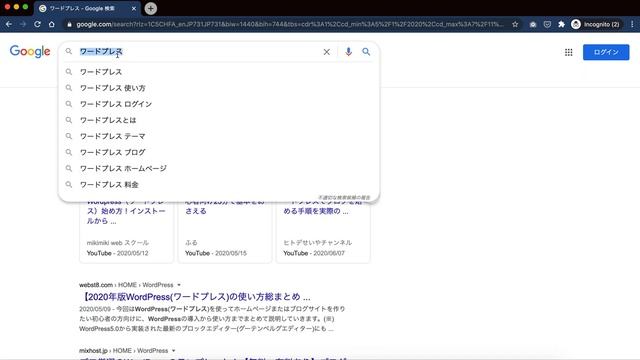The height and width of the screenshot is (360, 640).
Task: Select suggestion ワードプレス ホームページ
Action: [x=219, y=169]
